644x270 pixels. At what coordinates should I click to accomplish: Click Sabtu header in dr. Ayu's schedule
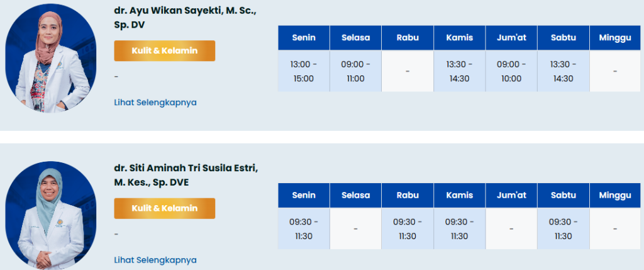[563, 38]
